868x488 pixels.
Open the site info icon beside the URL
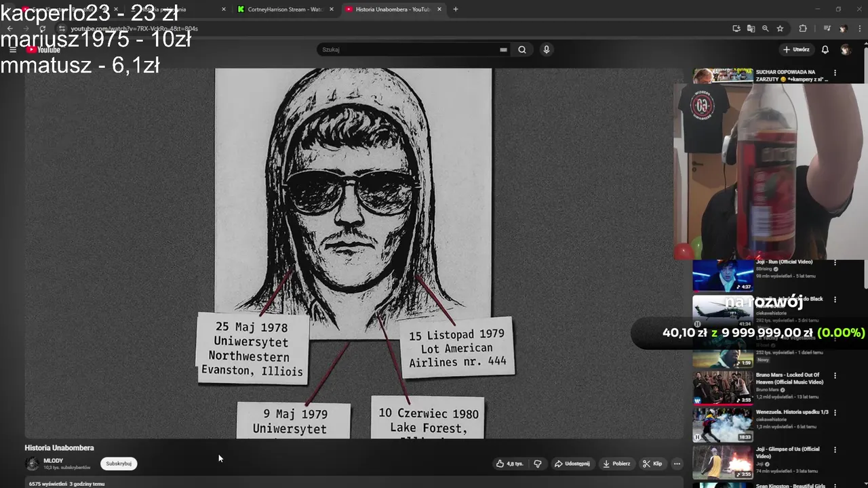coord(62,28)
